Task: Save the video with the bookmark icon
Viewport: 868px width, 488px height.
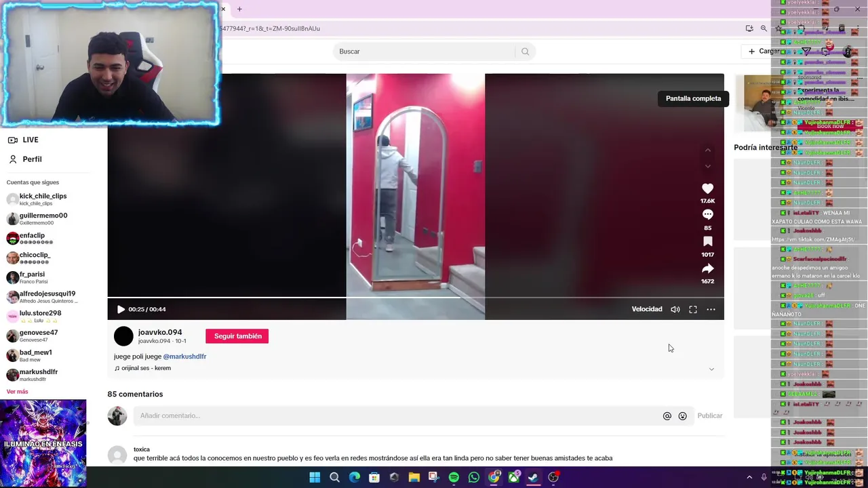Action: pyautogui.click(x=707, y=241)
